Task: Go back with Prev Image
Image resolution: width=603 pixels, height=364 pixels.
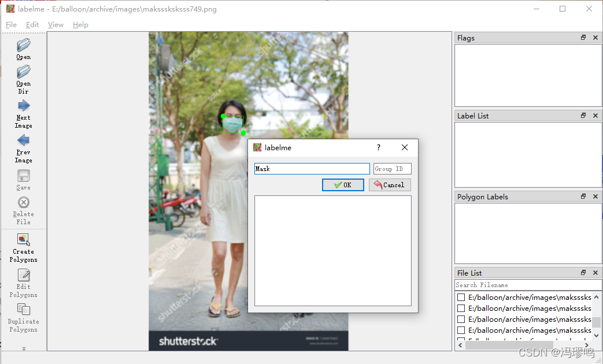Action: pyautogui.click(x=24, y=148)
